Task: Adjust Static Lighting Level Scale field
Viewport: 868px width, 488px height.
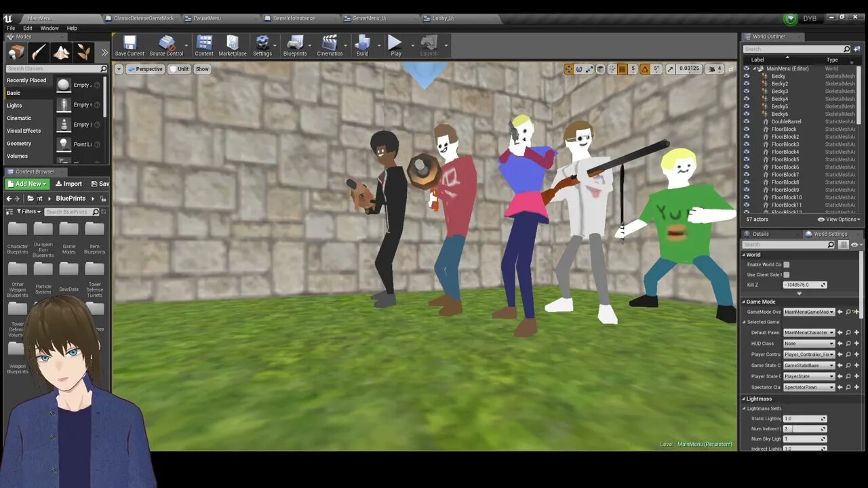Action: [x=805, y=418]
